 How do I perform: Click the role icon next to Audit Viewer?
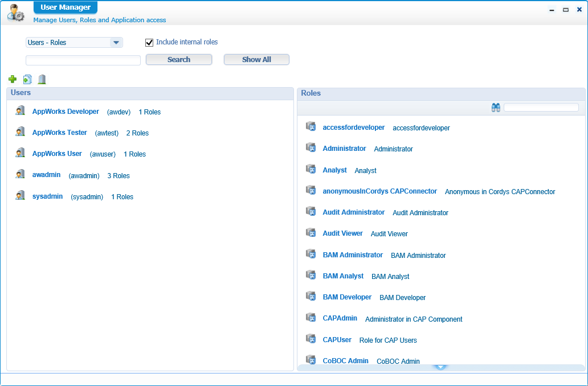click(311, 232)
